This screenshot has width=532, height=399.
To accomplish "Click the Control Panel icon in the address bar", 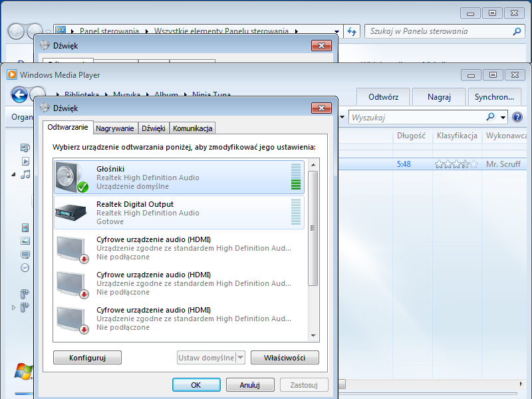I will [61, 30].
